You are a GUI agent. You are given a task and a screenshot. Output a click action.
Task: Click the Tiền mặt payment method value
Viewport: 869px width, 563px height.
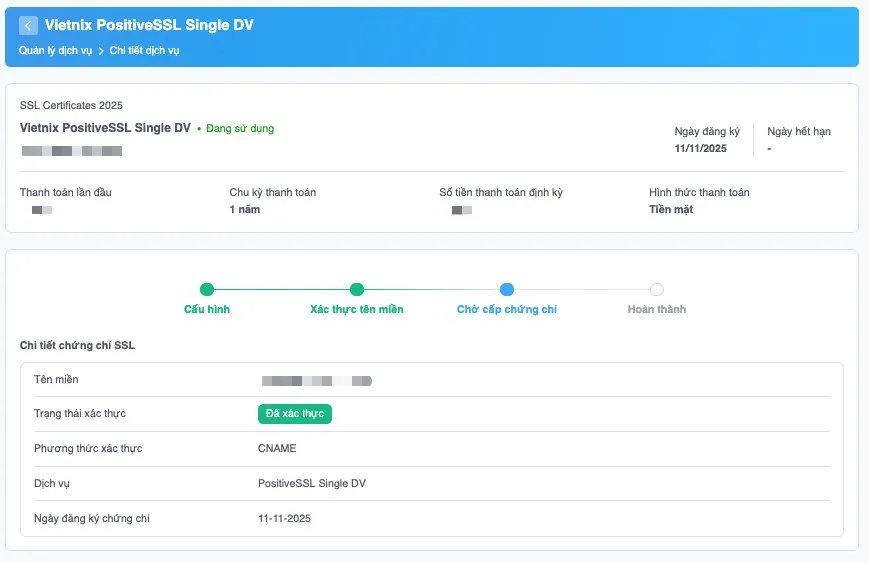671,210
